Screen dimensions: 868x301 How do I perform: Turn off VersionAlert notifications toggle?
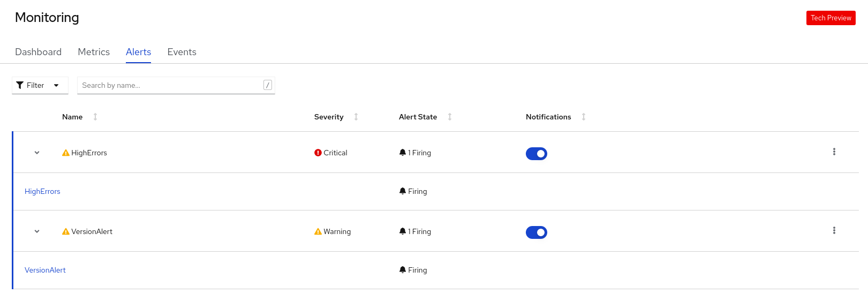(x=536, y=232)
